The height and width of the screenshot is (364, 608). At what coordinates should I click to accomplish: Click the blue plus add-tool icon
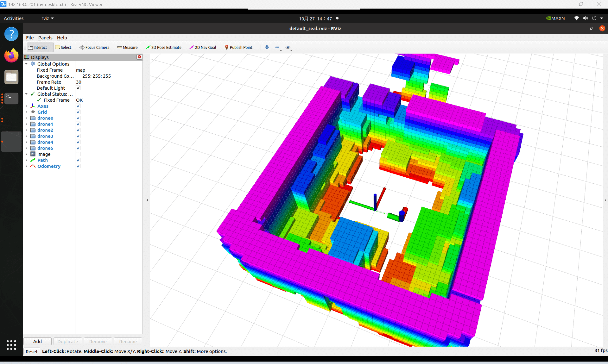click(267, 47)
